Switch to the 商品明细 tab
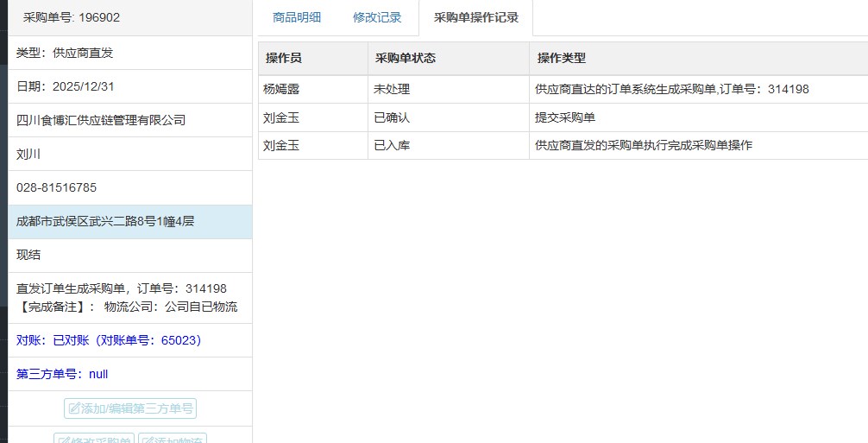The height and width of the screenshot is (443, 868). (x=297, y=17)
